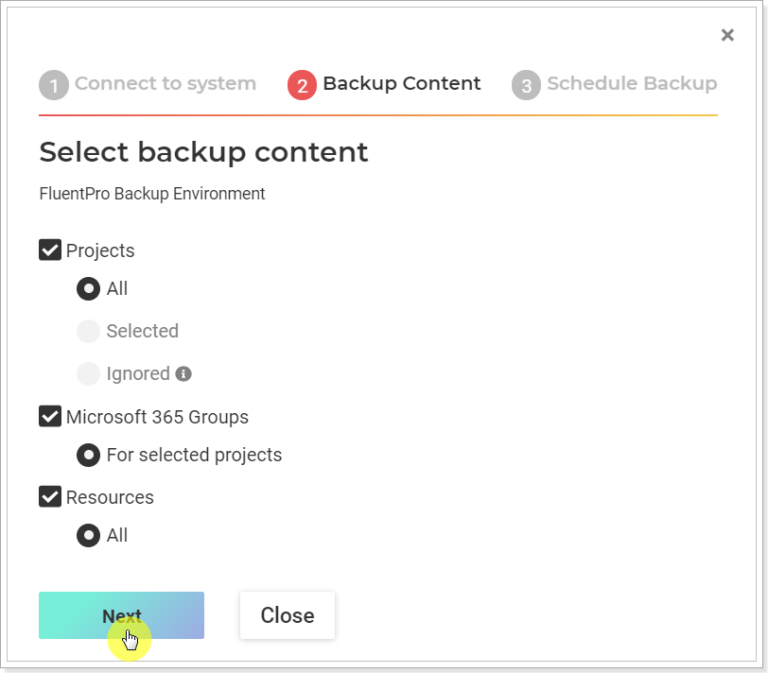Toggle the Microsoft 365 Groups checkbox
This screenshot has width=768, height=673.
[x=50, y=416]
